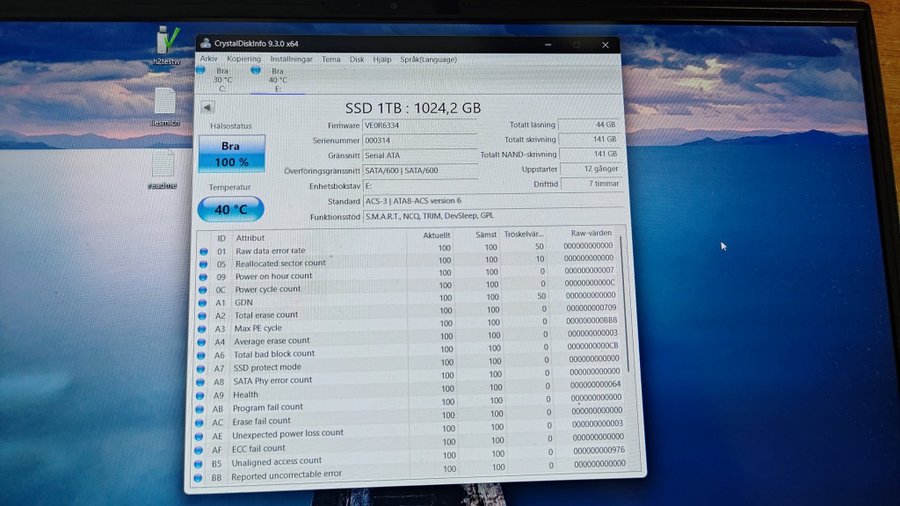Select the Reallocated sector count attribute text
Image resolution: width=900 pixels, height=506 pixels.
(x=280, y=263)
